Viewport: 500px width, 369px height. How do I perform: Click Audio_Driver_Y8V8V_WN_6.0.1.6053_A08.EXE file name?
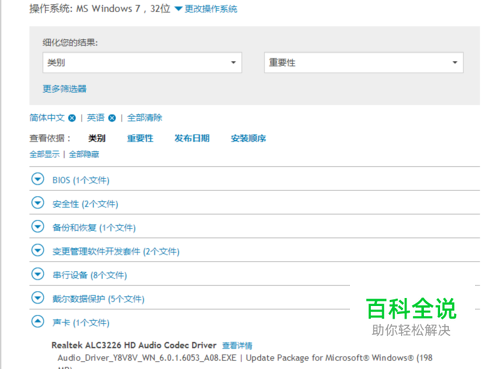pyautogui.click(x=147, y=358)
